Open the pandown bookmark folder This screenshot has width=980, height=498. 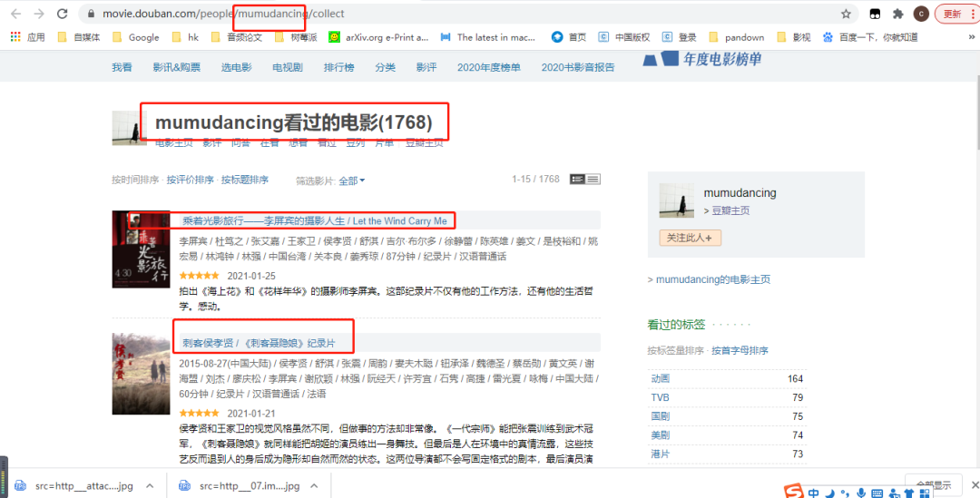[x=736, y=37]
